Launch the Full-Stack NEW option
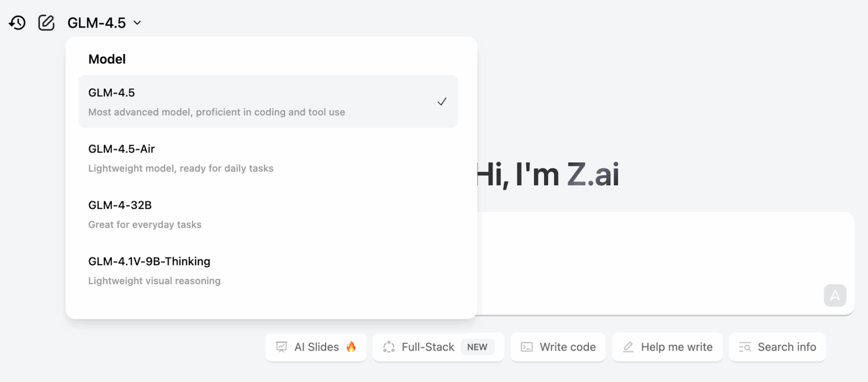Viewport: 868px width, 382px height. (438, 347)
